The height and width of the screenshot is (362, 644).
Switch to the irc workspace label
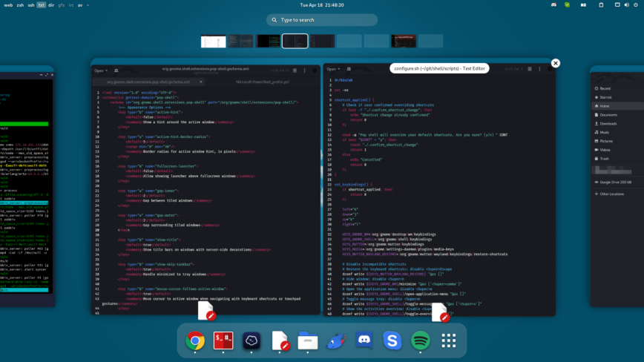(71, 5)
